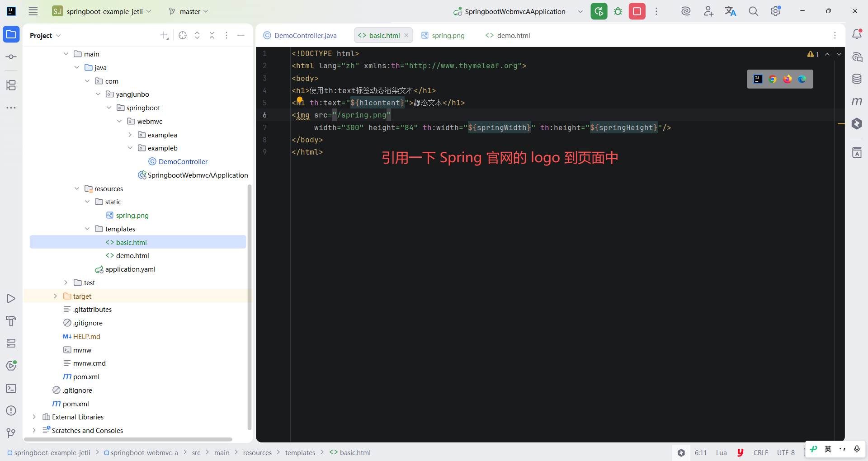Collapse the main folder

tap(66, 54)
